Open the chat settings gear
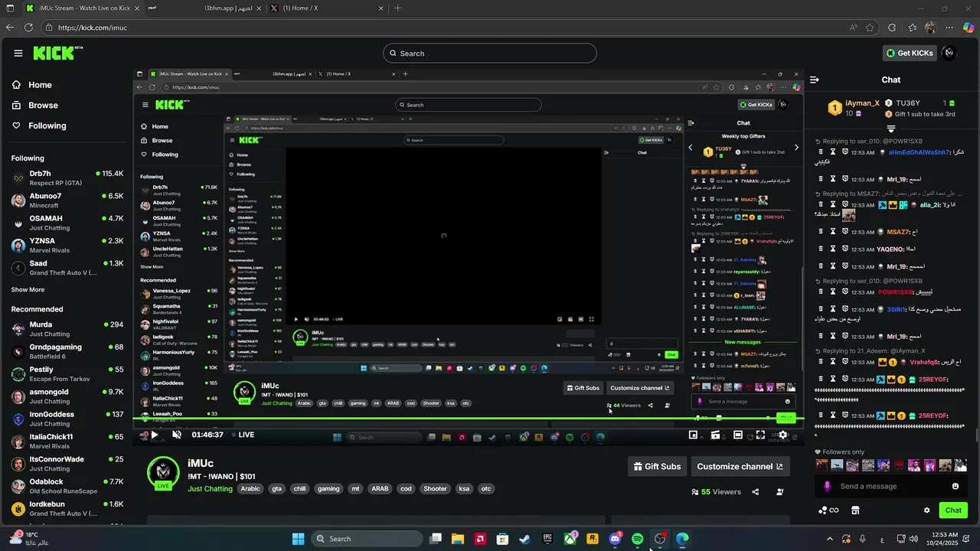Viewport: 980px width, 551px height. pos(926,510)
